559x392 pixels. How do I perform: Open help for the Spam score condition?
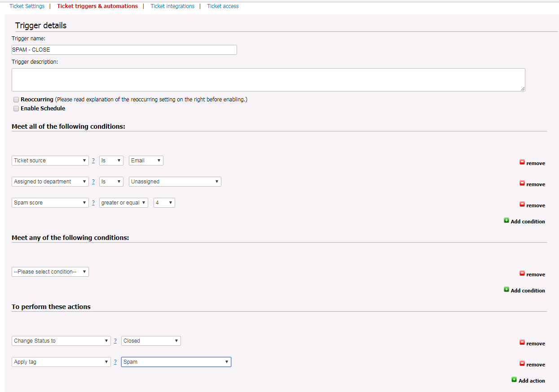[93, 203]
